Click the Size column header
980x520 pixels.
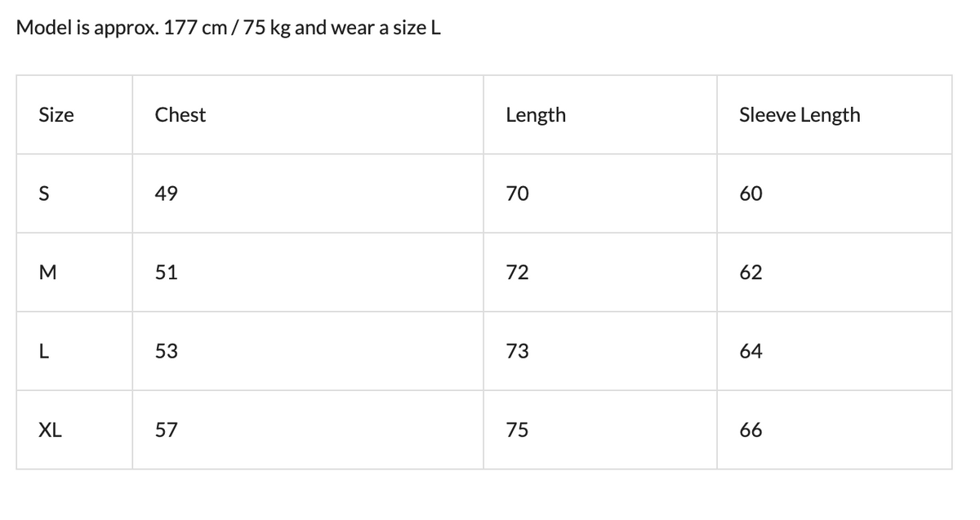(x=56, y=115)
